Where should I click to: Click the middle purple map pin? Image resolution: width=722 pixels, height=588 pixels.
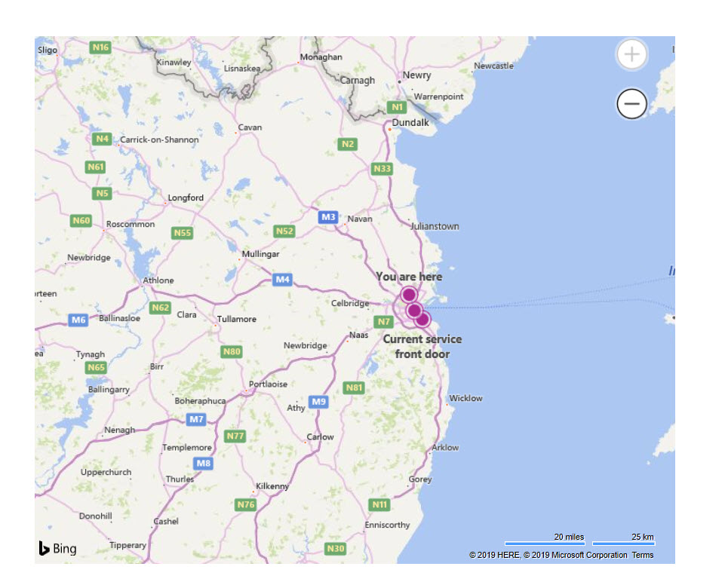coord(414,311)
